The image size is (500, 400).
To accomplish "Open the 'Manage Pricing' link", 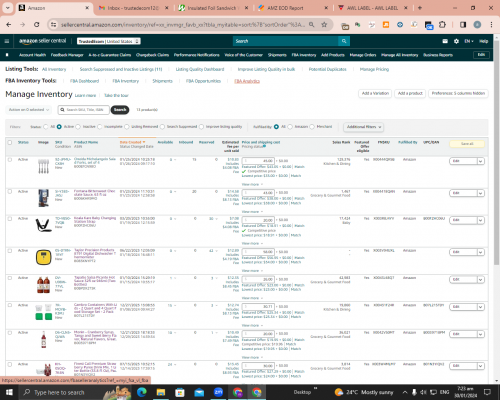I will (374, 69).
